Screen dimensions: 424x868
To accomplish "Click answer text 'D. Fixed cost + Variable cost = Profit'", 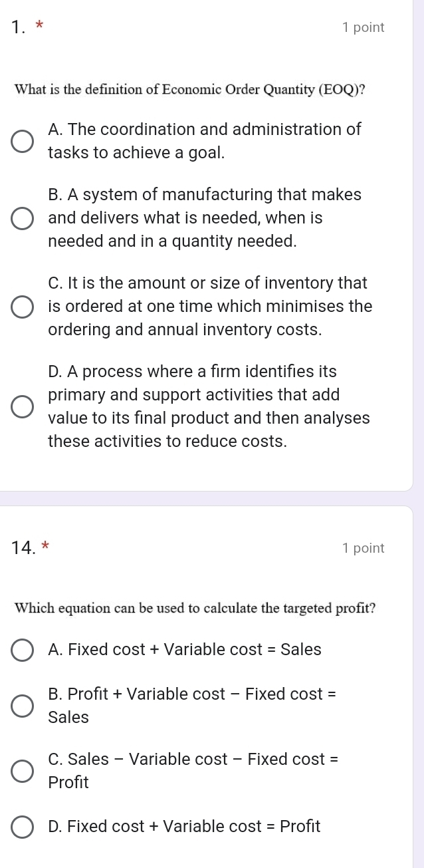I will pyautogui.click(x=184, y=827).
